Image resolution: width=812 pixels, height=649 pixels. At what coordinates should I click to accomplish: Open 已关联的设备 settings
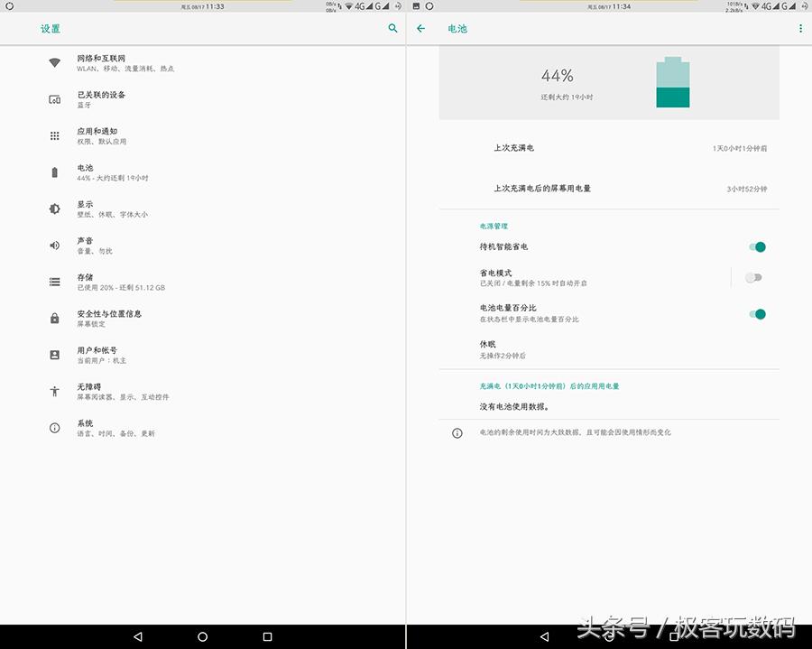click(x=202, y=99)
